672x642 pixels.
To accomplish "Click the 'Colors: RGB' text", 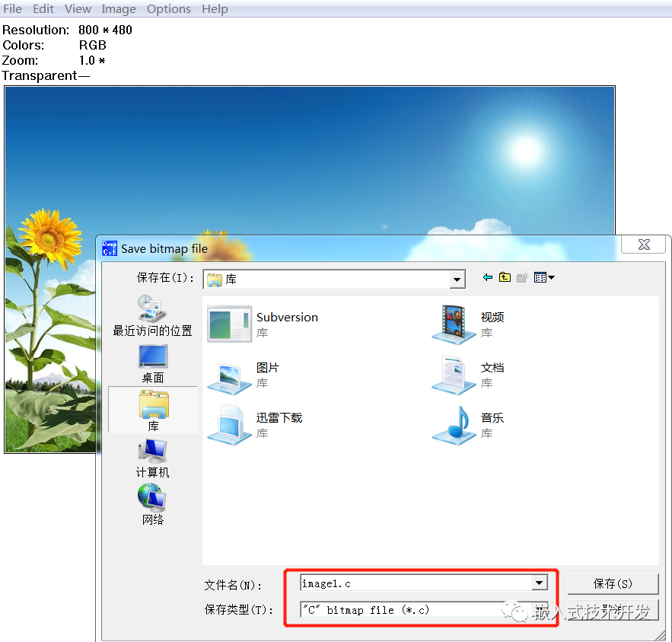I will click(x=55, y=45).
